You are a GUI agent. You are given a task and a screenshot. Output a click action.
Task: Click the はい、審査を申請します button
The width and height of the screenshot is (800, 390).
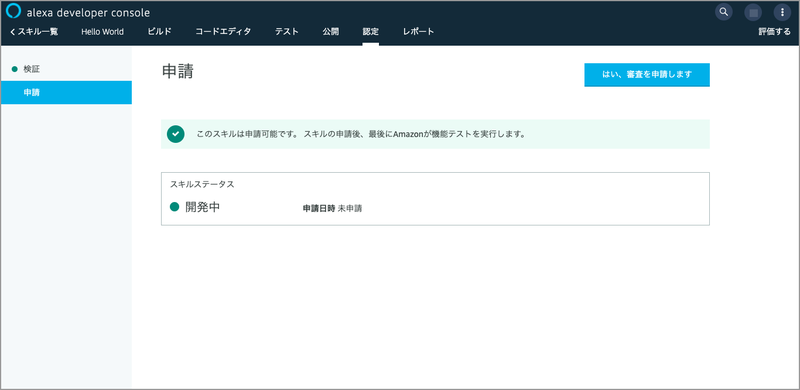click(x=647, y=75)
